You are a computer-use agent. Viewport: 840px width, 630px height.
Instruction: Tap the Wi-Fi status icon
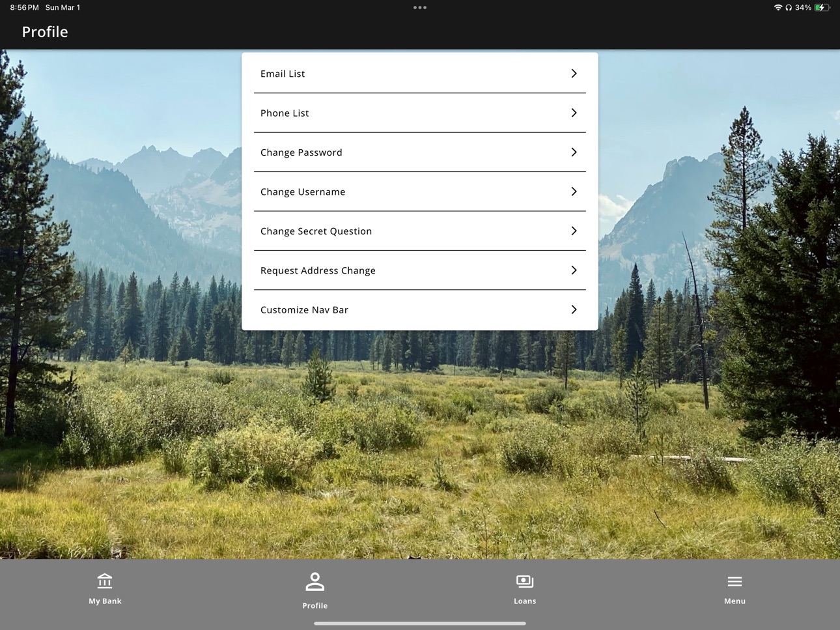(x=777, y=8)
